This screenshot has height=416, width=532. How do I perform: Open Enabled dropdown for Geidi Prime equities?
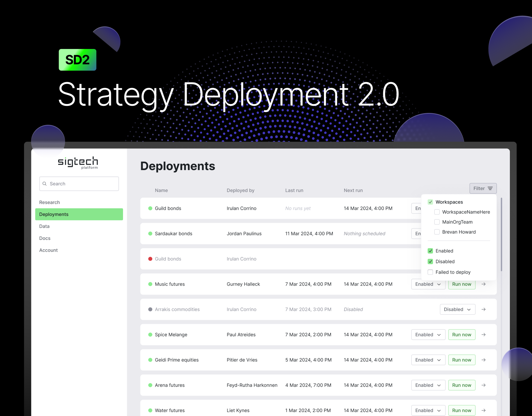pyautogui.click(x=428, y=360)
